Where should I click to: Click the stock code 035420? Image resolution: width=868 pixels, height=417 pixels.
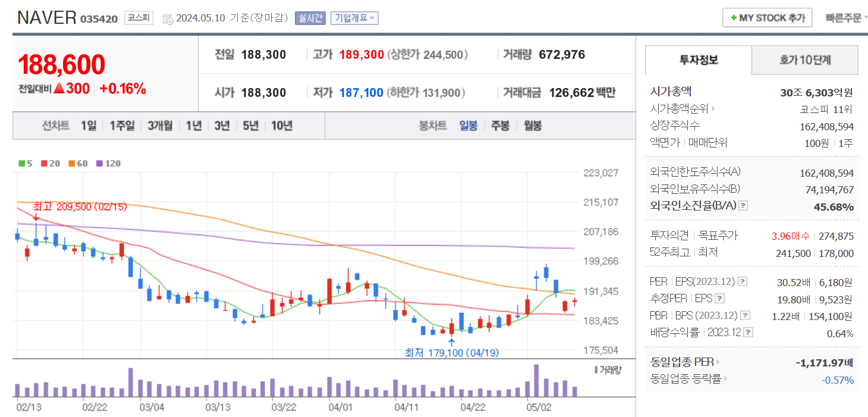click(x=99, y=18)
